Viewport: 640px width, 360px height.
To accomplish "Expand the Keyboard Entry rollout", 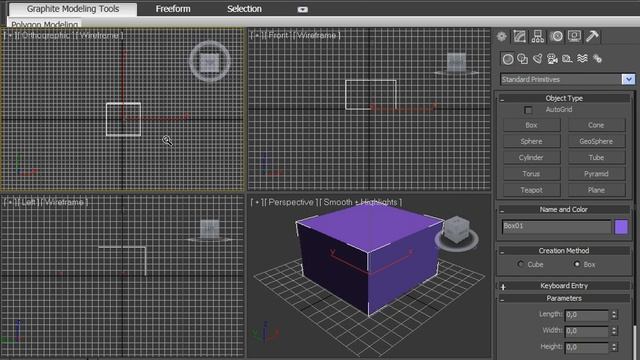I will coord(564,286).
